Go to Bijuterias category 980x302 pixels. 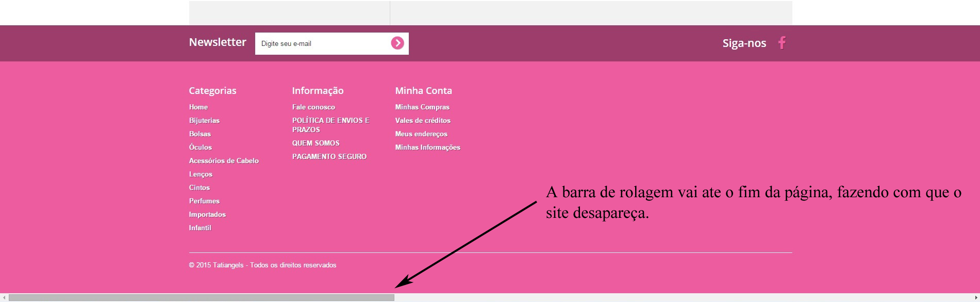click(204, 120)
